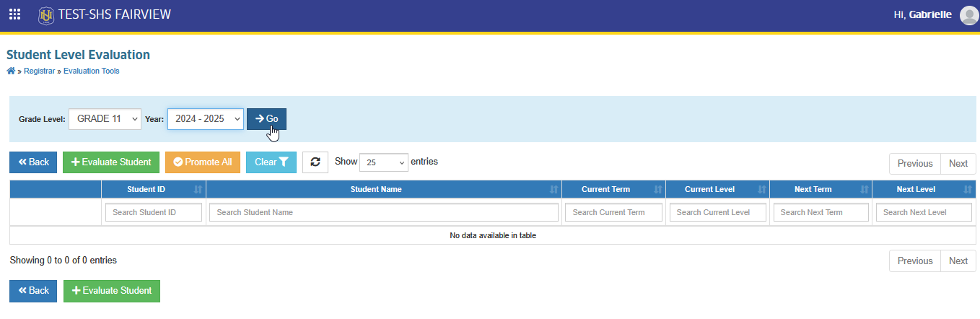Click the No data available message
The height and width of the screenshot is (319, 980).
coord(493,235)
